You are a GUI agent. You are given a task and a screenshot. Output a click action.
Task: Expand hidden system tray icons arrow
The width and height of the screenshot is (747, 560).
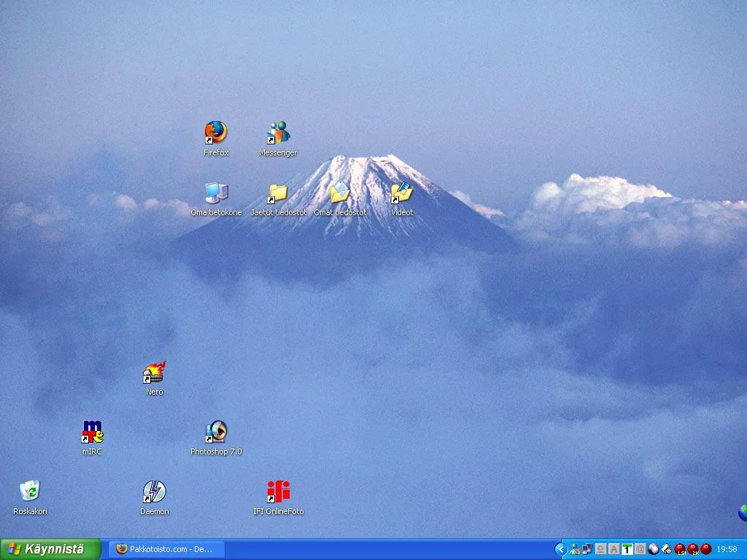(x=560, y=549)
